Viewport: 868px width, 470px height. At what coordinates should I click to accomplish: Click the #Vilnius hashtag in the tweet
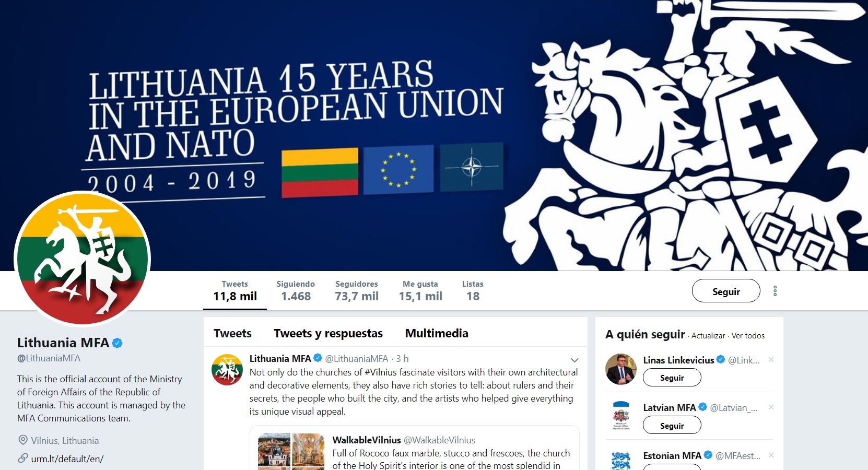pyautogui.click(x=381, y=372)
